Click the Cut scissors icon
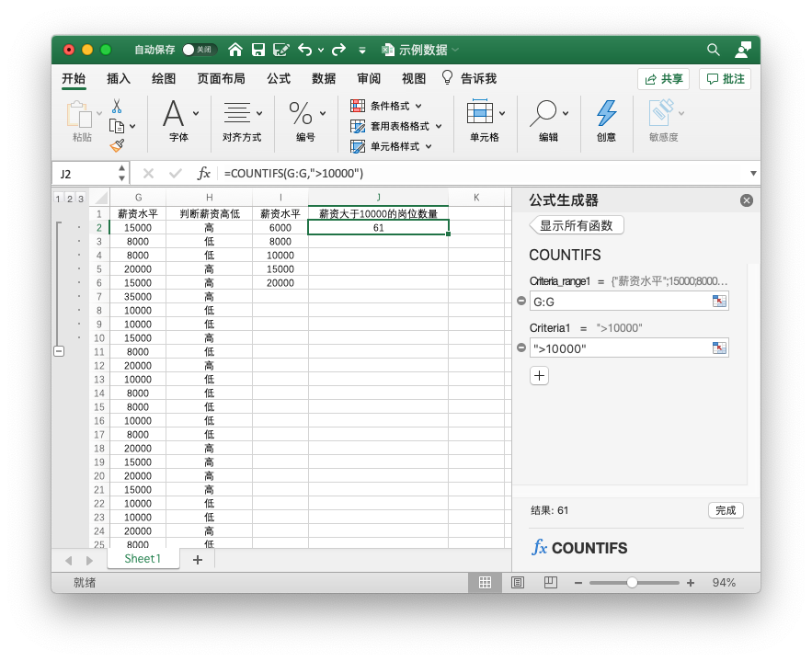The width and height of the screenshot is (812, 661). point(117,106)
